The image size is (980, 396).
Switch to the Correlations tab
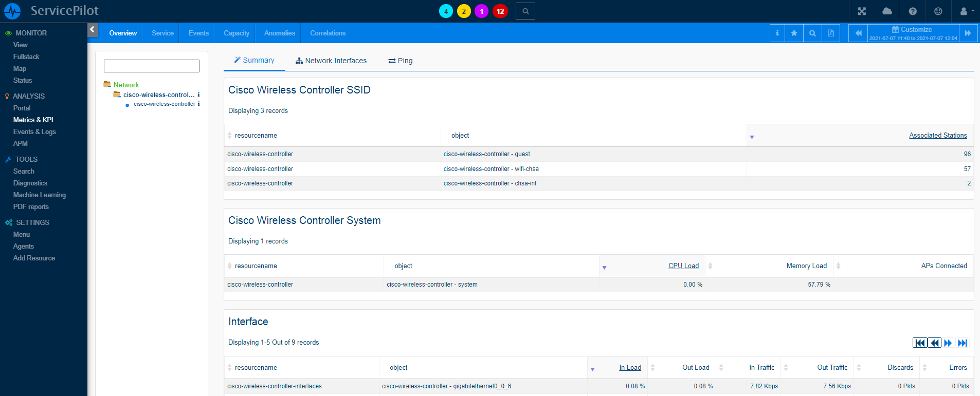click(x=328, y=33)
